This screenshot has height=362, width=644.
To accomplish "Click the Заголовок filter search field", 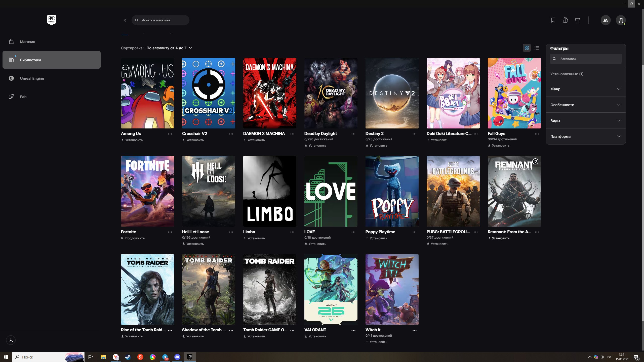I will [586, 59].
